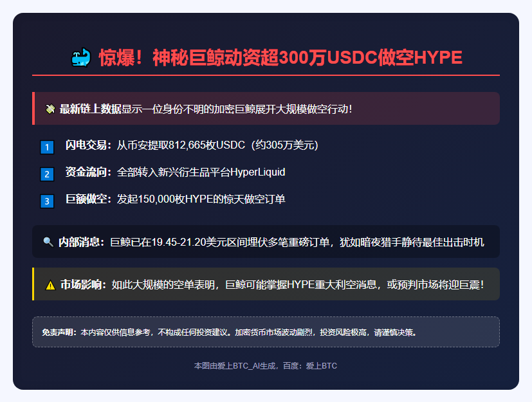The width and height of the screenshot is (532, 402).
Task: Click the bold text 最新链上数据
Action: tap(90, 109)
